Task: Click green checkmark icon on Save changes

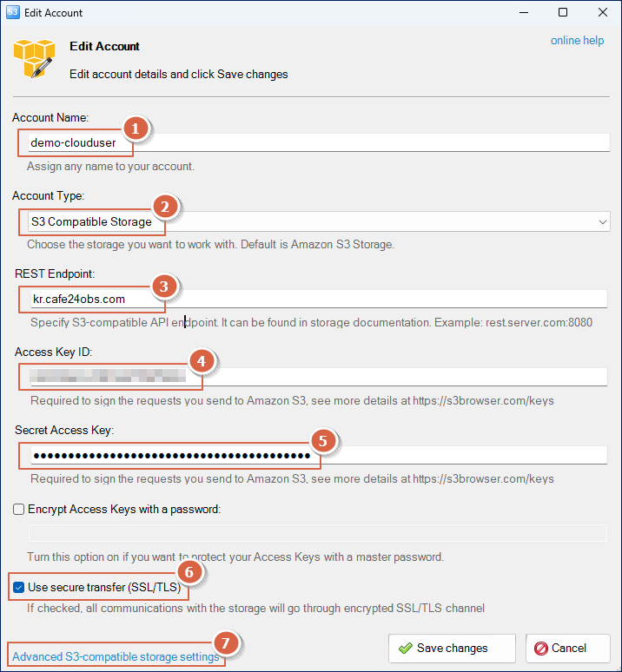Action: pos(406,648)
